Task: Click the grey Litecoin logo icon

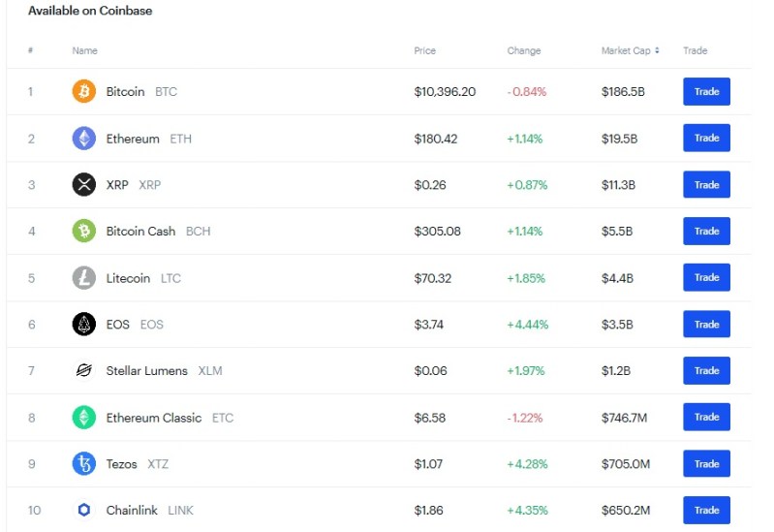Action: [x=84, y=277]
